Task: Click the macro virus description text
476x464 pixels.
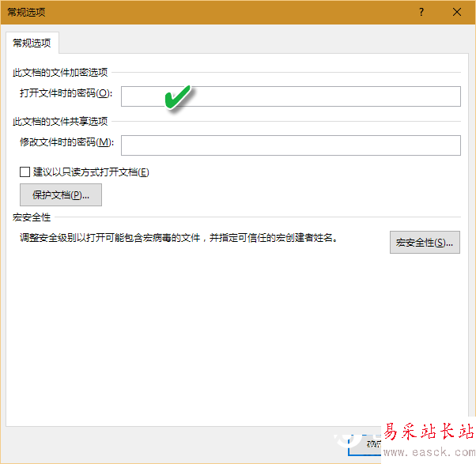Action: (179, 238)
